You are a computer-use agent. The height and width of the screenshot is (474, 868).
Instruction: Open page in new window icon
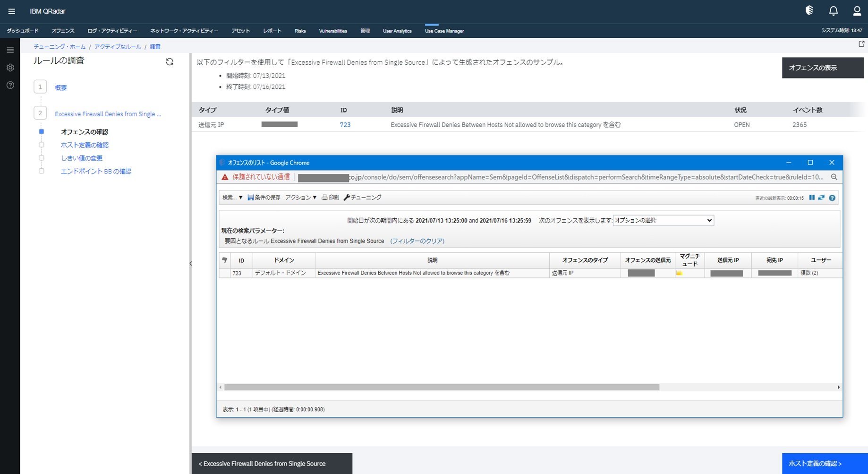[x=861, y=44]
